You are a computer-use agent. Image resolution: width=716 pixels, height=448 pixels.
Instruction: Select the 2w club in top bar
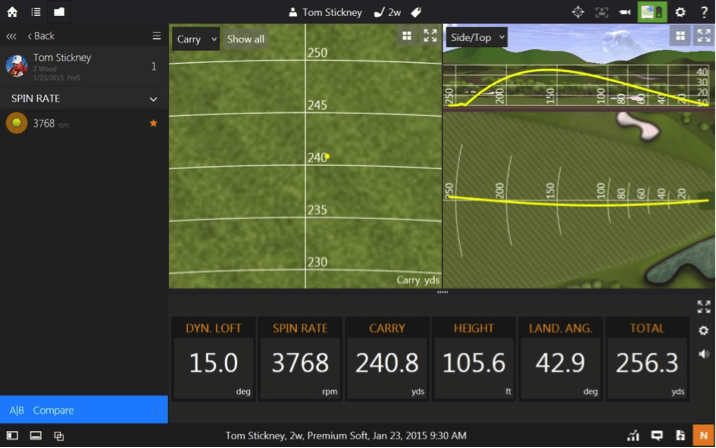coord(387,12)
